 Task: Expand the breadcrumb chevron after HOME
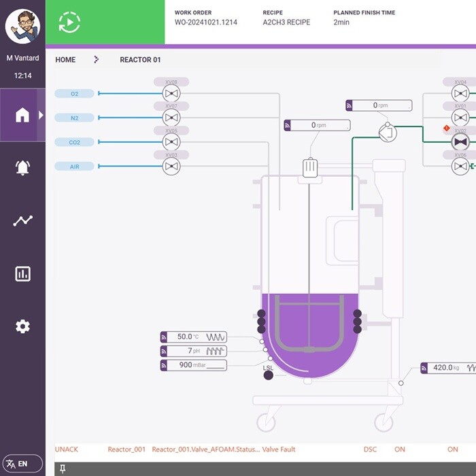[97, 60]
